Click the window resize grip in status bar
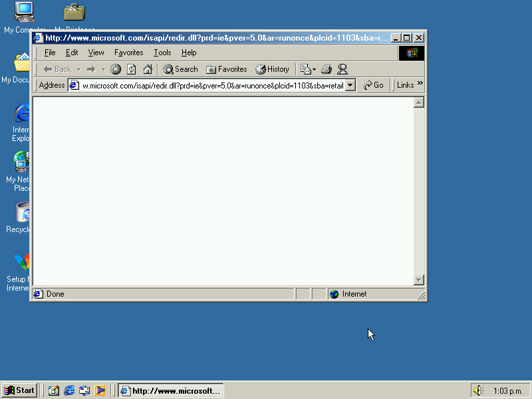 coord(421,296)
